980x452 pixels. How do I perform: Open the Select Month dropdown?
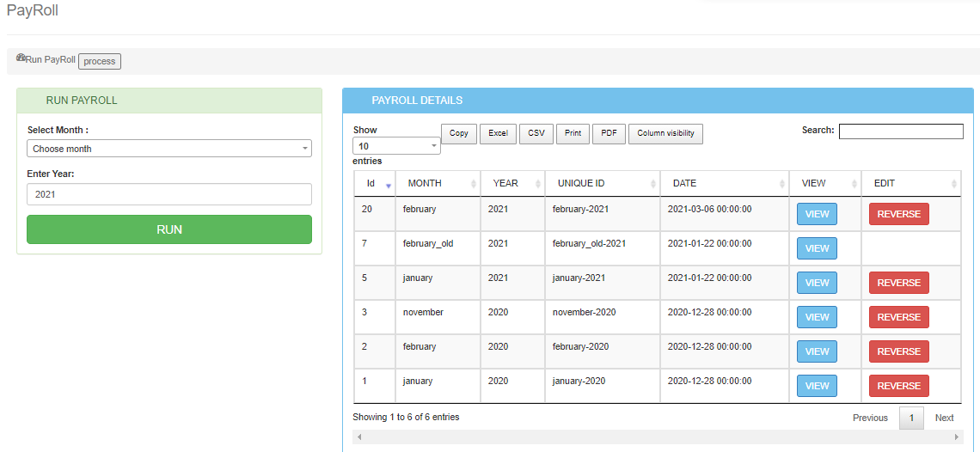[x=168, y=149]
